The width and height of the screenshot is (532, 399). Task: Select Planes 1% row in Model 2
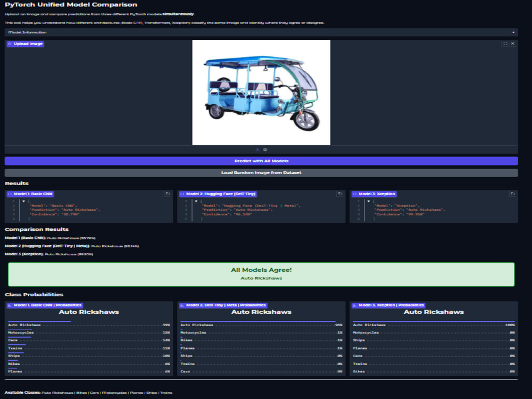tap(261, 347)
